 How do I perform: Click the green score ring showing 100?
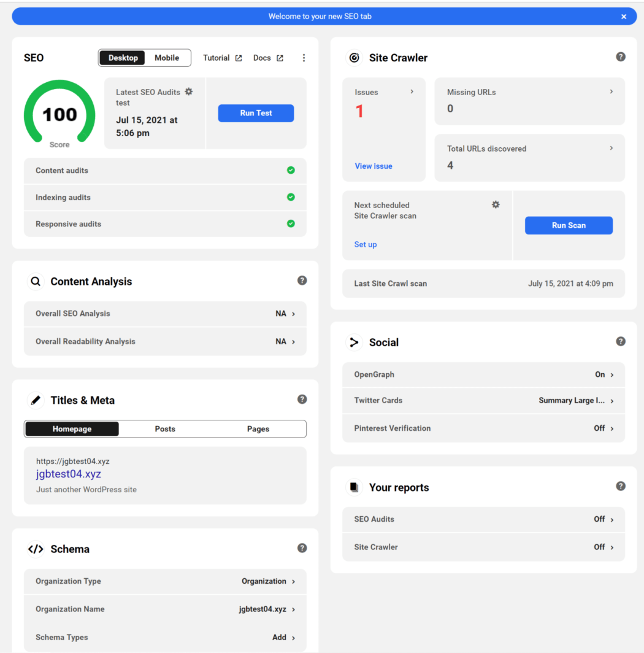click(59, 114)
